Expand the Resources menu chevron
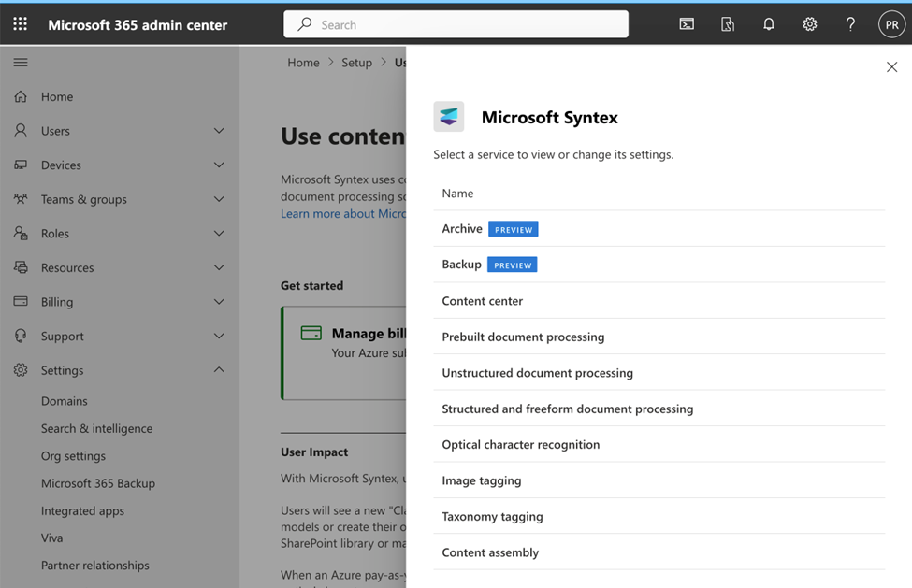Screen dimensions: 912x588 (219, 267)
